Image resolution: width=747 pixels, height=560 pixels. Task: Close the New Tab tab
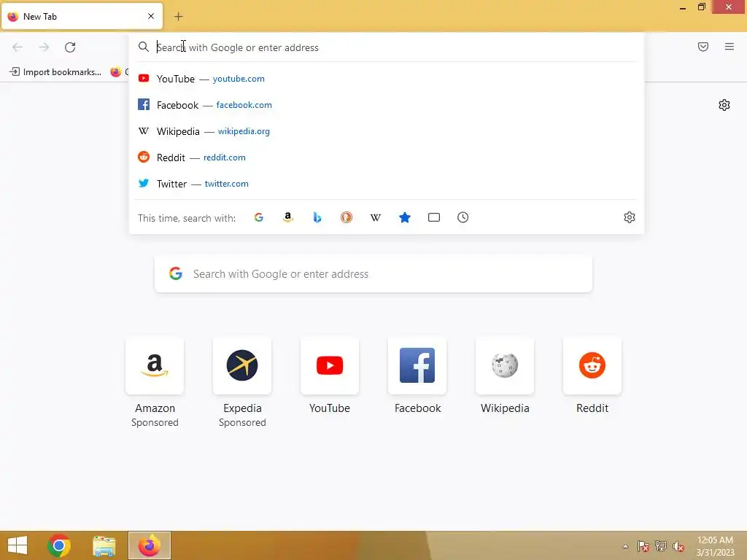coord(151,16)
